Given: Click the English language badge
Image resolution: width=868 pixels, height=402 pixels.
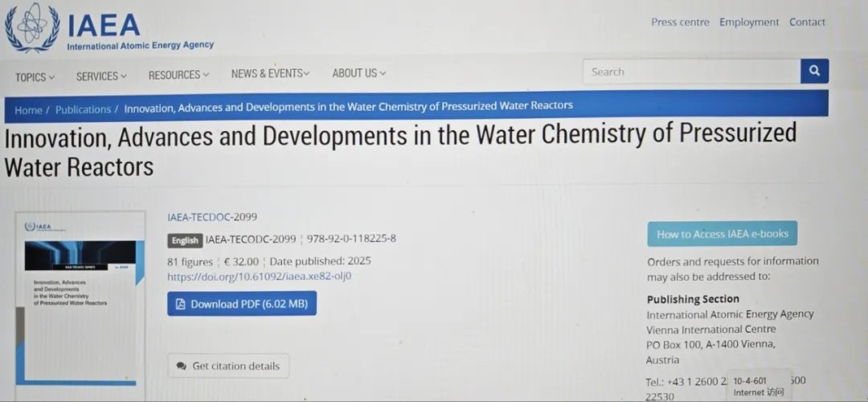Looking at the screenshot, I should click(184, 240).
